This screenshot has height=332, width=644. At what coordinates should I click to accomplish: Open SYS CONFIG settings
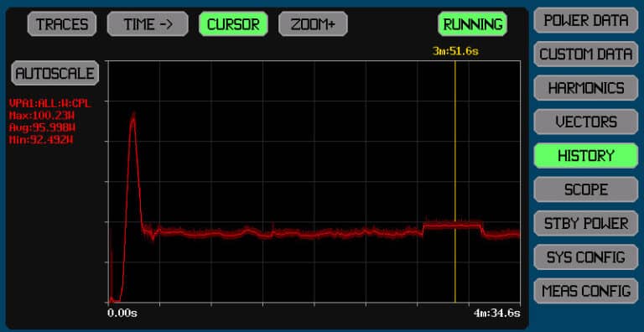[x=586, y=257]
